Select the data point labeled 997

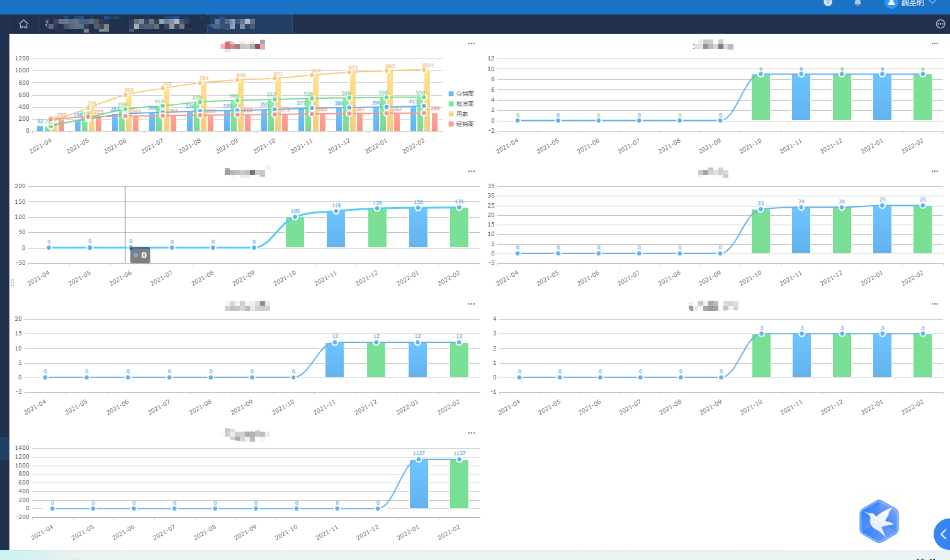pyautogui.click(x=387, y=71)
